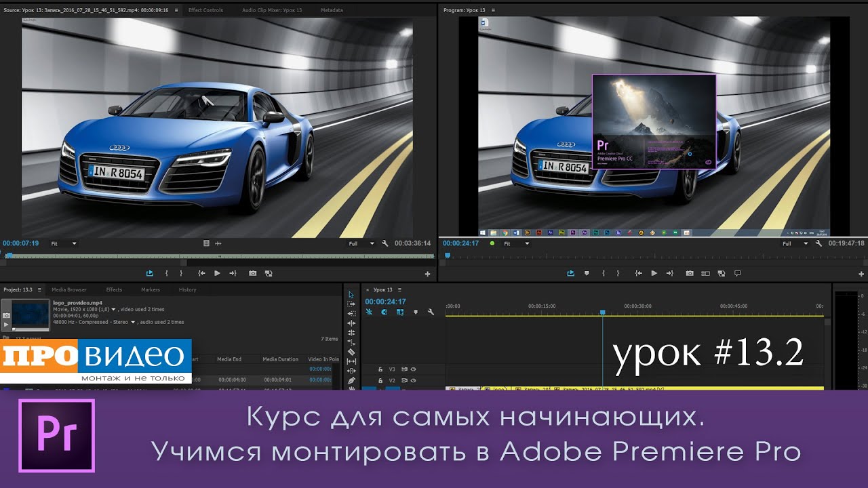This screenshot has width=868, height=488.
Task: Open the History tab
Action: 187,289
